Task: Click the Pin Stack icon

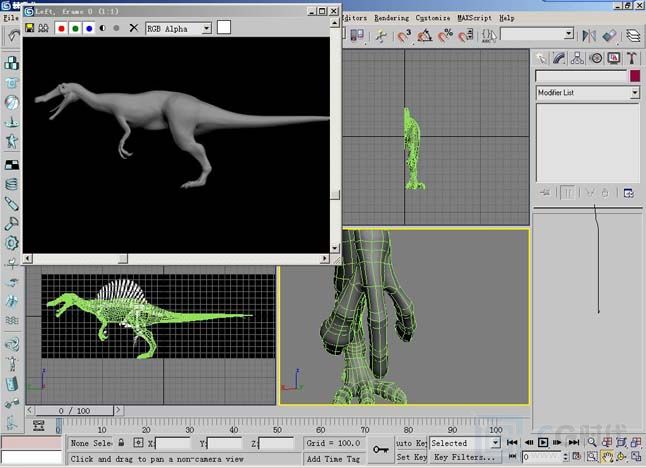Action: [x=545, y=193]
